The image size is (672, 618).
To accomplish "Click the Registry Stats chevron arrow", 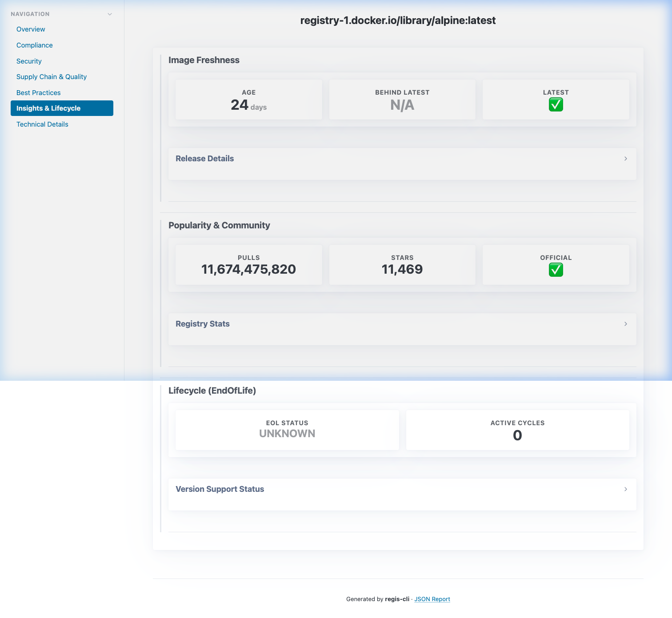I will click(x=625, y=324).
